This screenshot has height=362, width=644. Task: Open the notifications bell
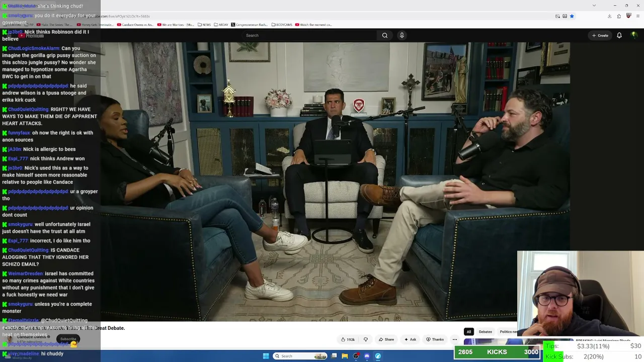coord(619,35)
